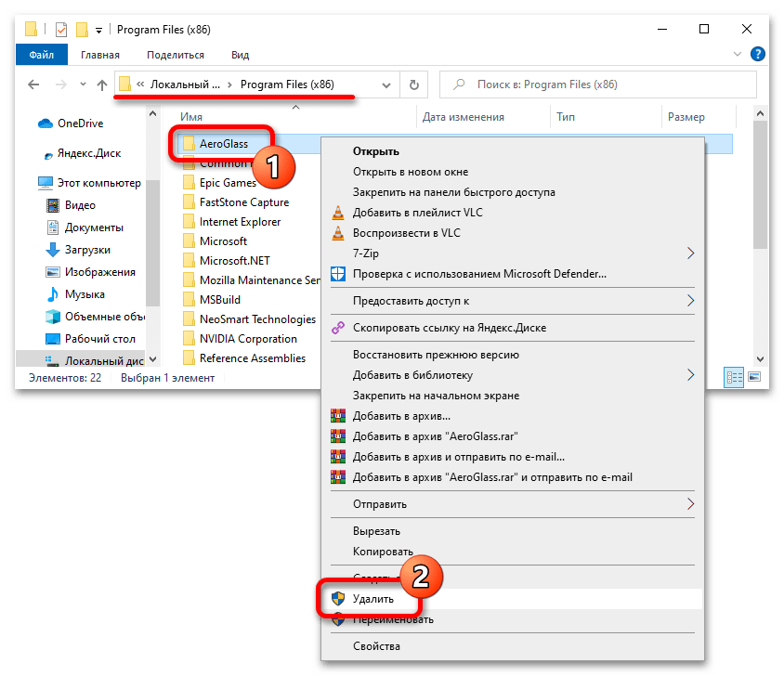Screen dimensions: 784x676
Task: Open Музыка in the navigation pane
Action: coord(75,294)
